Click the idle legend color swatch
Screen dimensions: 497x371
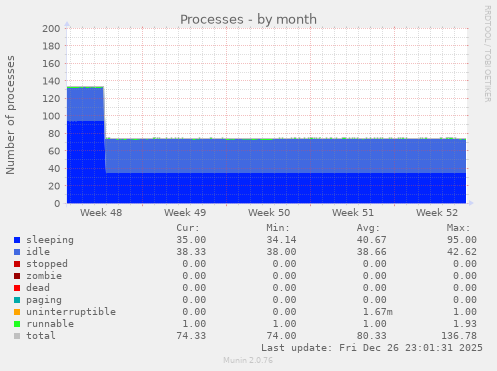[17, 252]
